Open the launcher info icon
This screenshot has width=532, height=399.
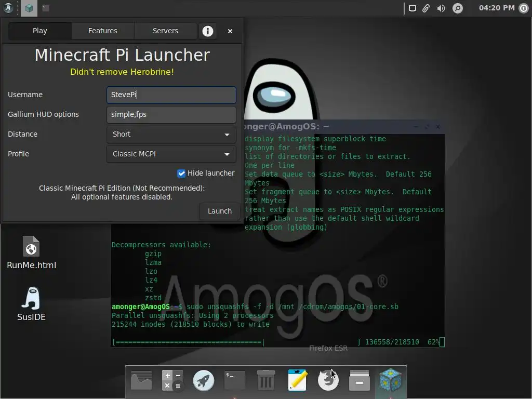coord(208,31)
